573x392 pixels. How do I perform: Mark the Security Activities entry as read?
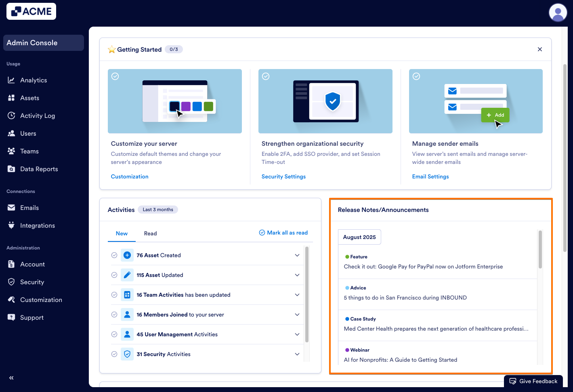(x=114, y=354)
